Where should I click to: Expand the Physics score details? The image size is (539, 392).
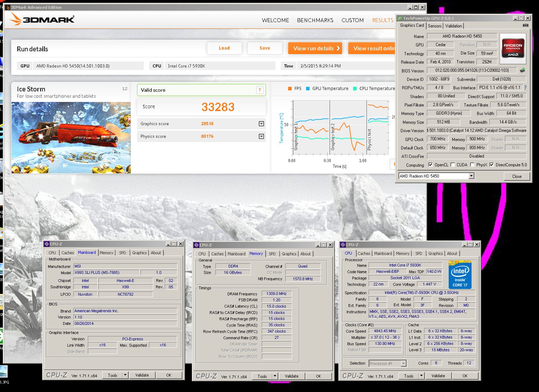coord(261,136)
